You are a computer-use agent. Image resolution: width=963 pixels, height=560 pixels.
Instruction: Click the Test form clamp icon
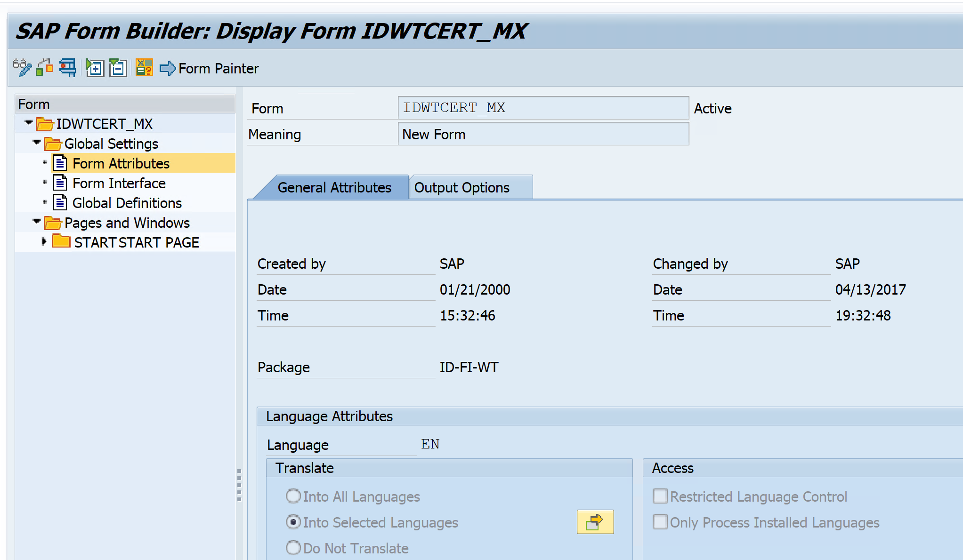pyautogui.click(x=67, y=68)
